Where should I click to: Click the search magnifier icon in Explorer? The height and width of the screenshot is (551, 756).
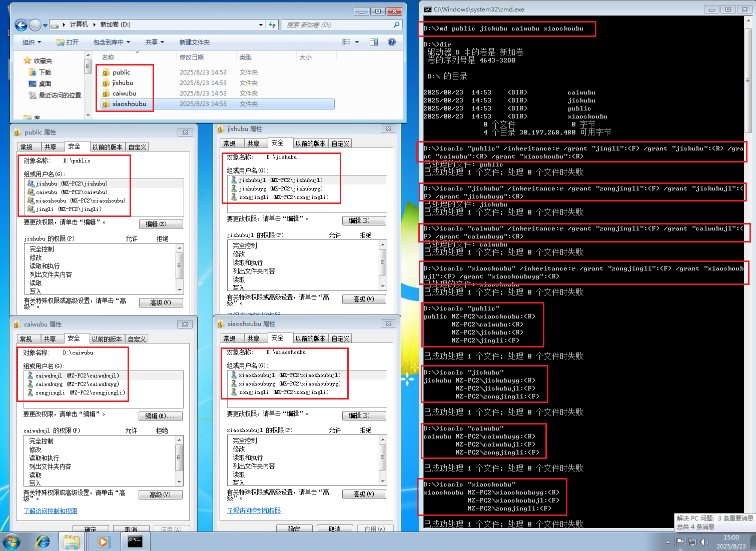[396, 24]
